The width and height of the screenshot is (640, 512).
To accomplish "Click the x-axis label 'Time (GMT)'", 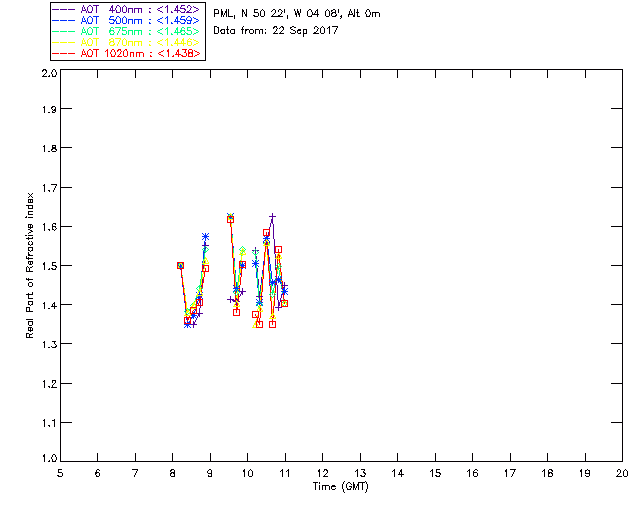I will coord(340,487).
